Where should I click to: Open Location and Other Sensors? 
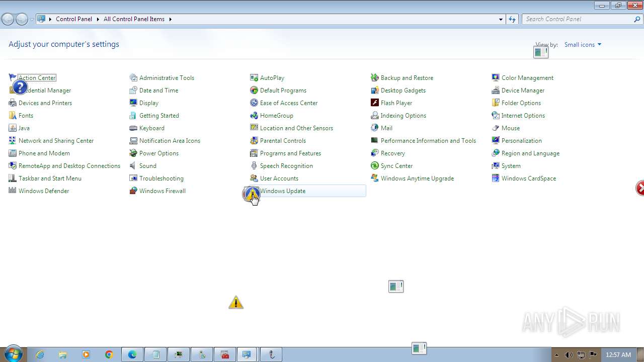[x=296, y=128]
